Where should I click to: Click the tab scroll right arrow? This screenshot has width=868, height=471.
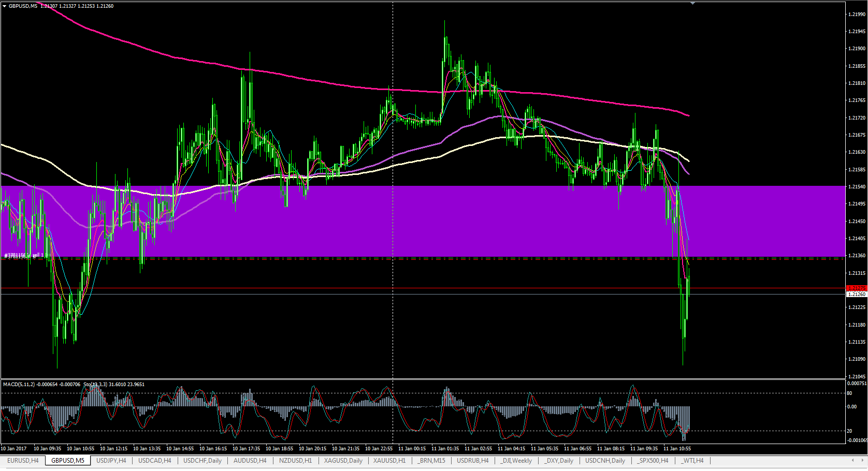click(x=862, y=460)
